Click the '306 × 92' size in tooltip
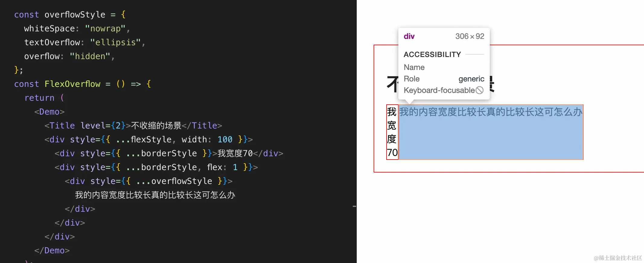Screen dimensions: 644x263 coord(470,36)
